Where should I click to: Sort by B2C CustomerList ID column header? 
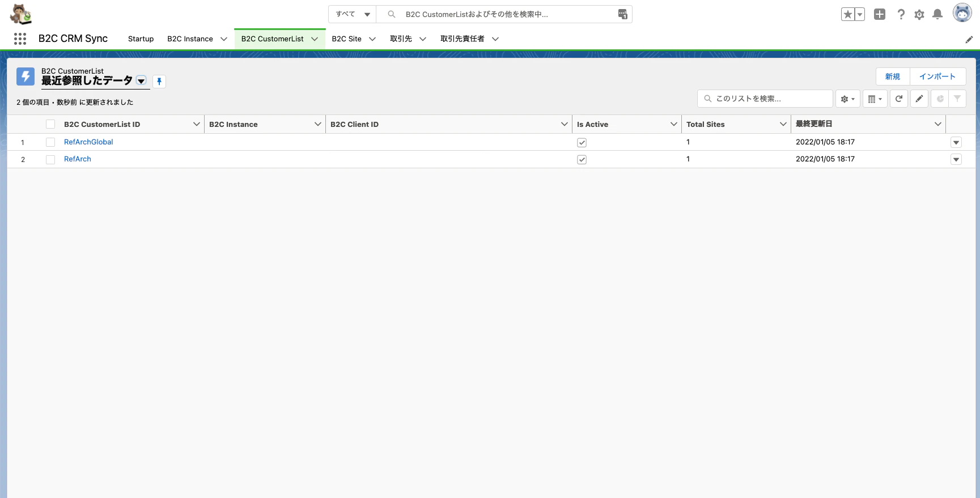(102, 125)
